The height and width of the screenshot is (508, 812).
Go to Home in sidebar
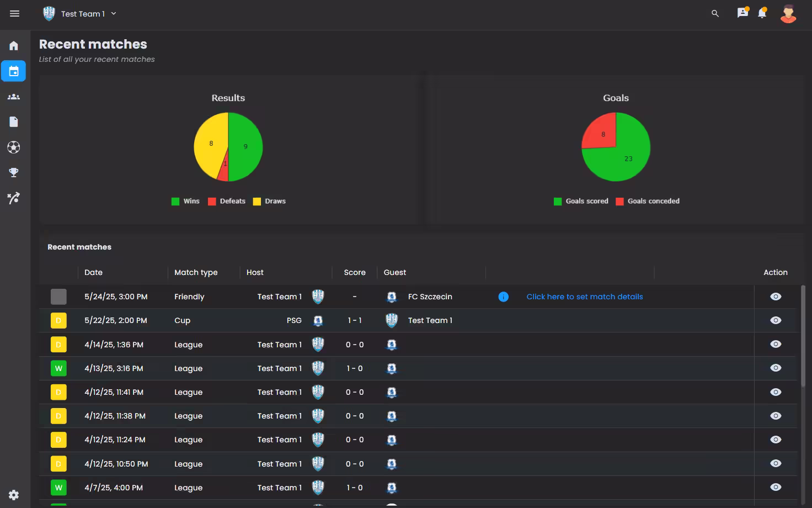click(14, 46)
